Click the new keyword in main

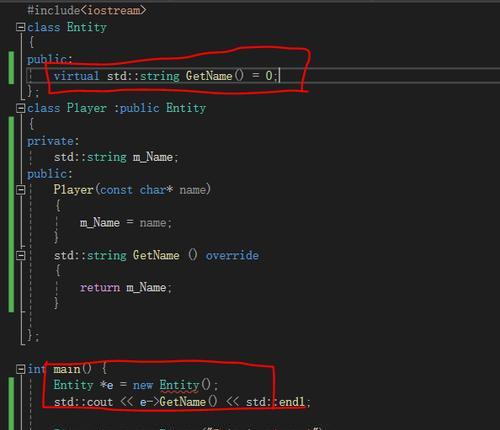click(143, 385)
